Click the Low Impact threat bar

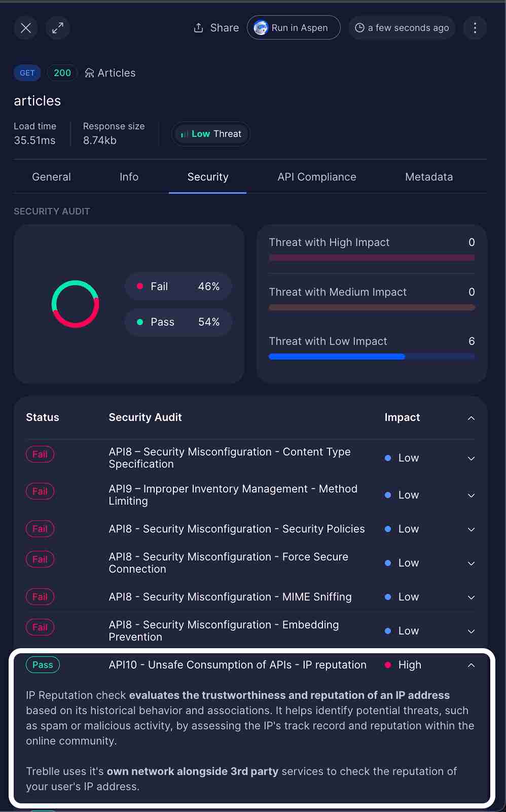(372, 357)
